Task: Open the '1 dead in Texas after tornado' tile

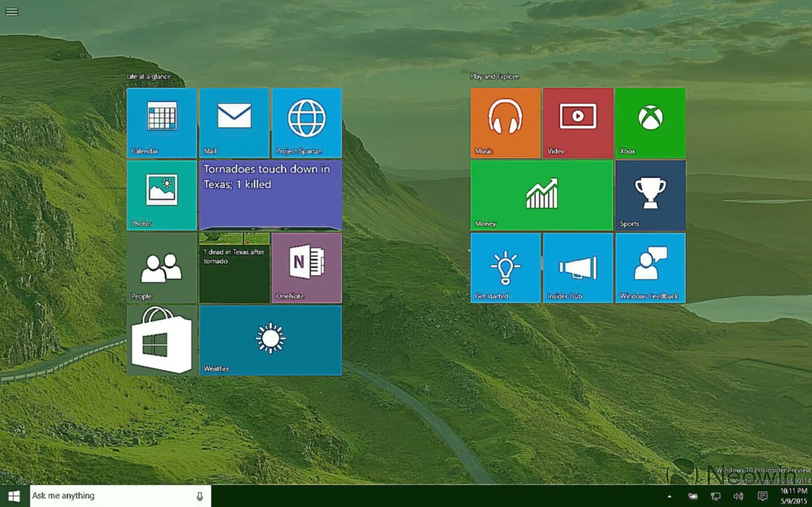Action: coord(234,268)
